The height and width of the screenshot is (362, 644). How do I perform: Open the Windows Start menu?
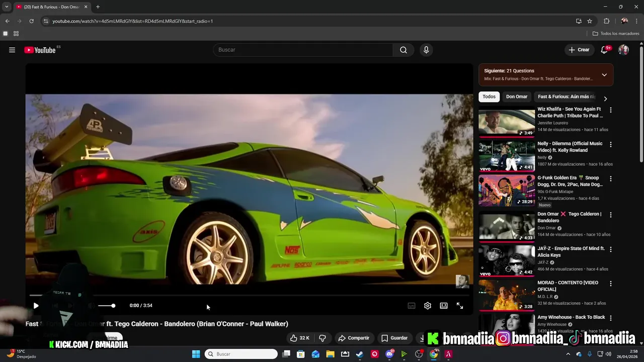pos(196,354)
